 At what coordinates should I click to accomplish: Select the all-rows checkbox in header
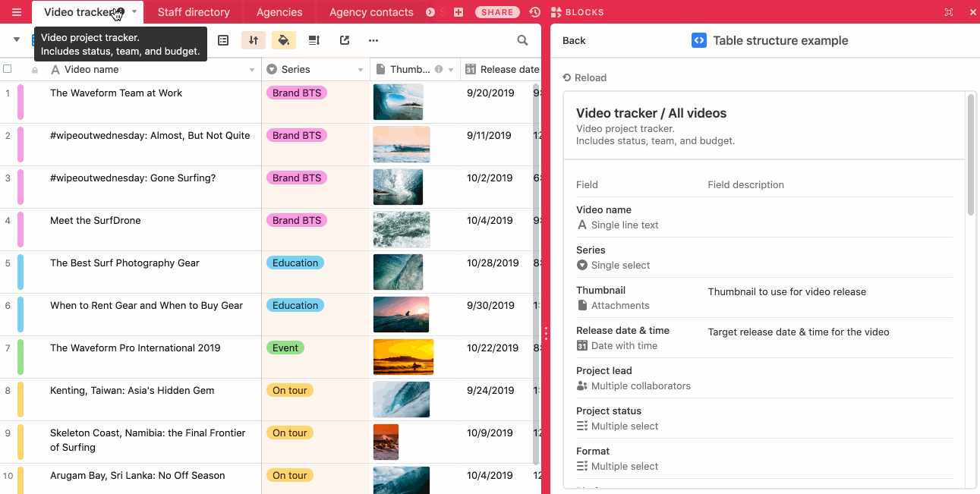tap(8, 68)
